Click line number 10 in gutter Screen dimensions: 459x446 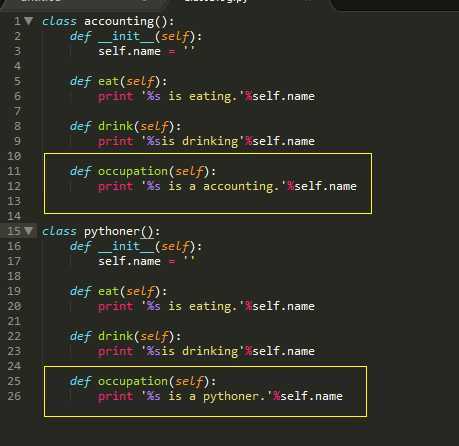click(14, 156)
